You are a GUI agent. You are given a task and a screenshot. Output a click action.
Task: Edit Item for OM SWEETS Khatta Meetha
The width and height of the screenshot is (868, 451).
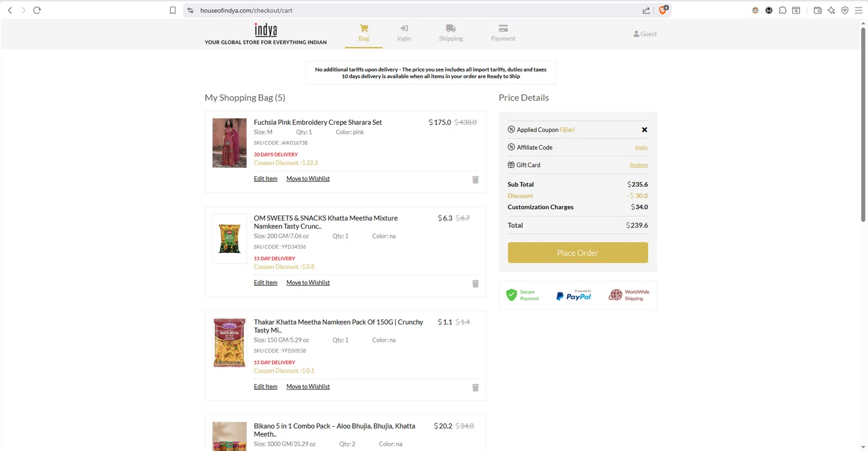coord(266,283)
